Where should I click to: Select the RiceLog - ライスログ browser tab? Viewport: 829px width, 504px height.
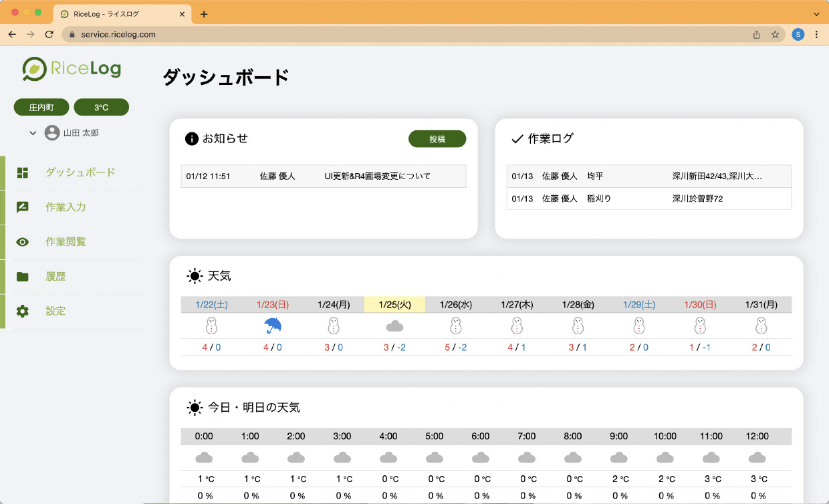[x=122, y=14]
